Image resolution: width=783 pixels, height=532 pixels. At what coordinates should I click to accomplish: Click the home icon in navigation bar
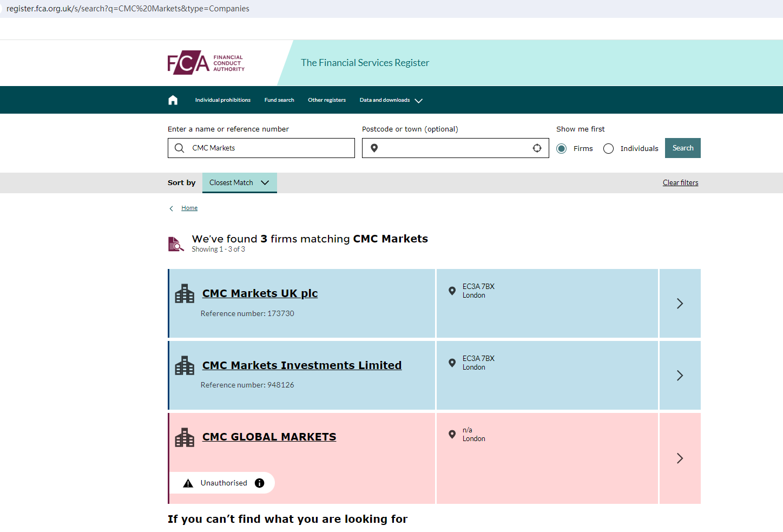click(173, 100)
